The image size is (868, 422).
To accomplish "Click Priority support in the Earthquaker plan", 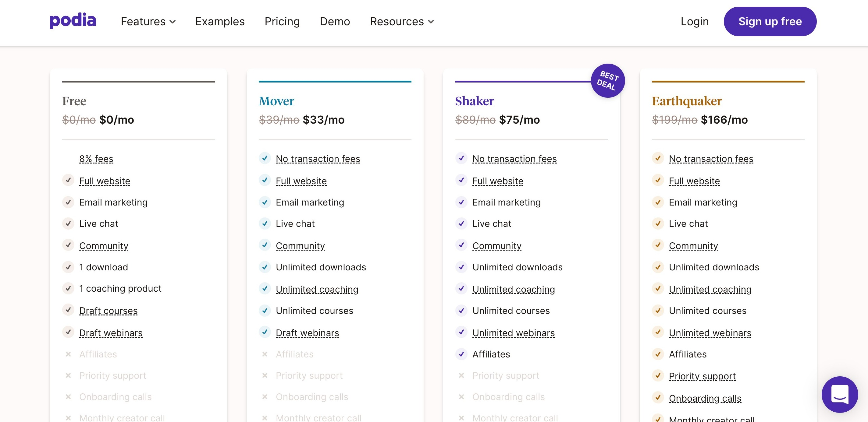I will pyautogui.click(x=702, y=376).
